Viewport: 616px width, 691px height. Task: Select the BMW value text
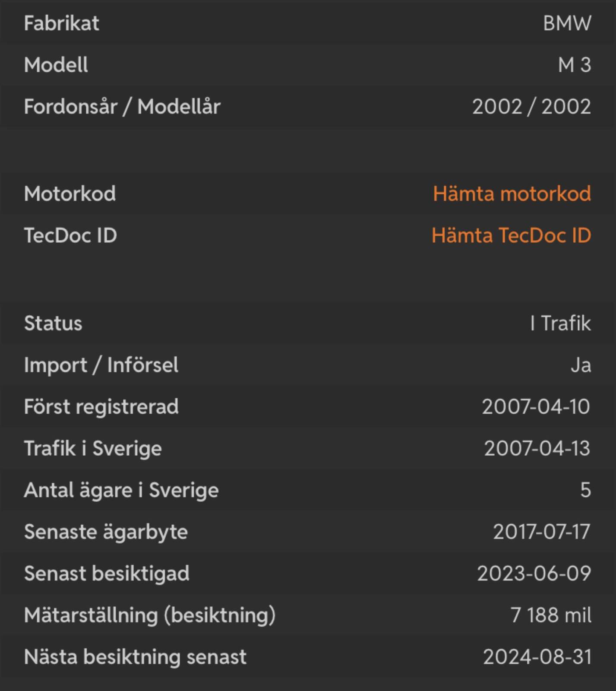567,23
